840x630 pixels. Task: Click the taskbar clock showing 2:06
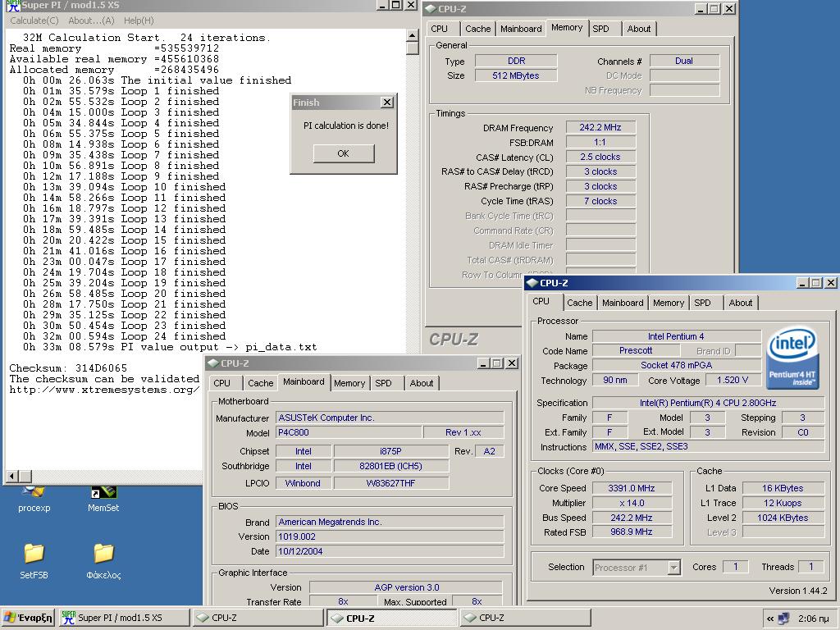point(813,619)
